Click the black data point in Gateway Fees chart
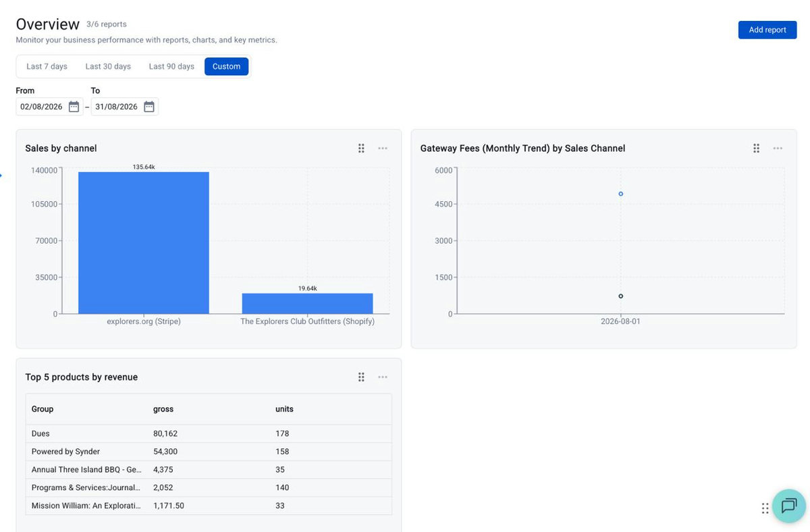 click(621, 296)
